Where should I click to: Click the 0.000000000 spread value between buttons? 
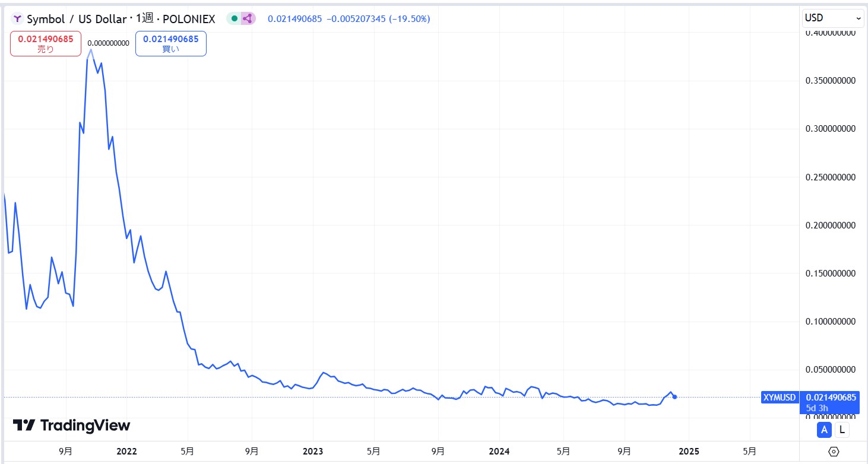[108, 43]
